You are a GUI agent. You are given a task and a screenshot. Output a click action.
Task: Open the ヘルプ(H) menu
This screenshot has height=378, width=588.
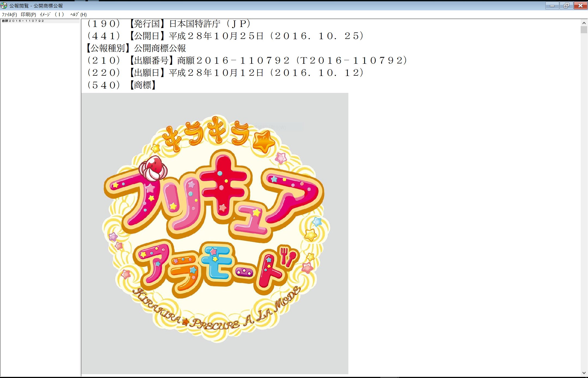click(78, 14)
